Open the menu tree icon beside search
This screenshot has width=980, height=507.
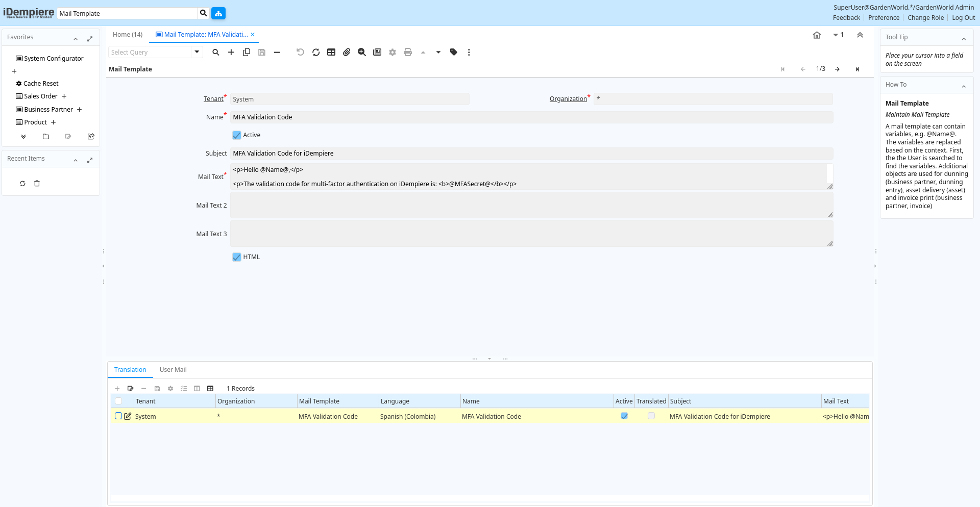[218, 13]
